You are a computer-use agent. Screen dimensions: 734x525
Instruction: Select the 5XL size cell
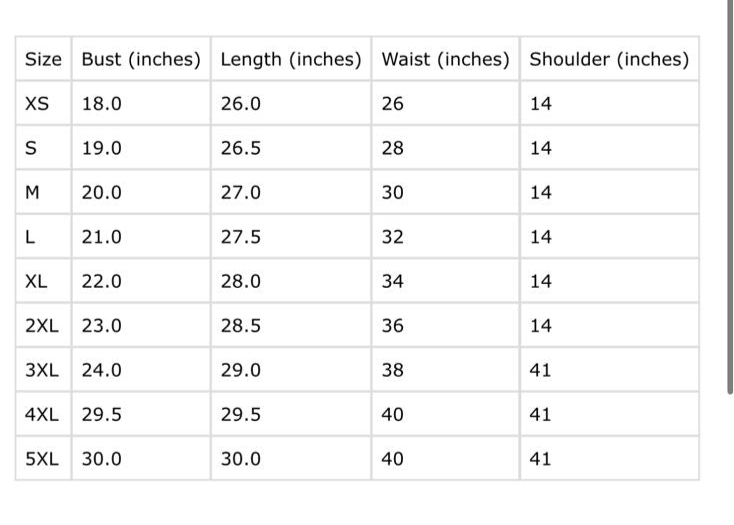pos(44,459)
